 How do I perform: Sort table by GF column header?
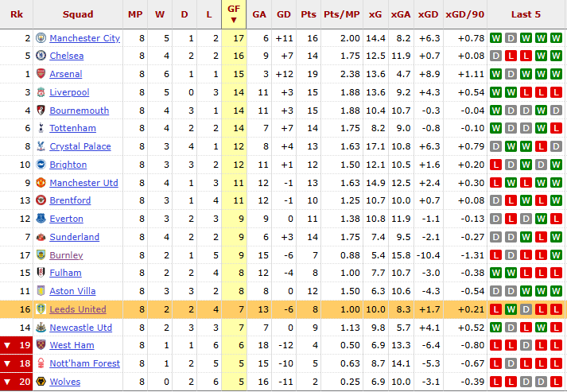233,14
